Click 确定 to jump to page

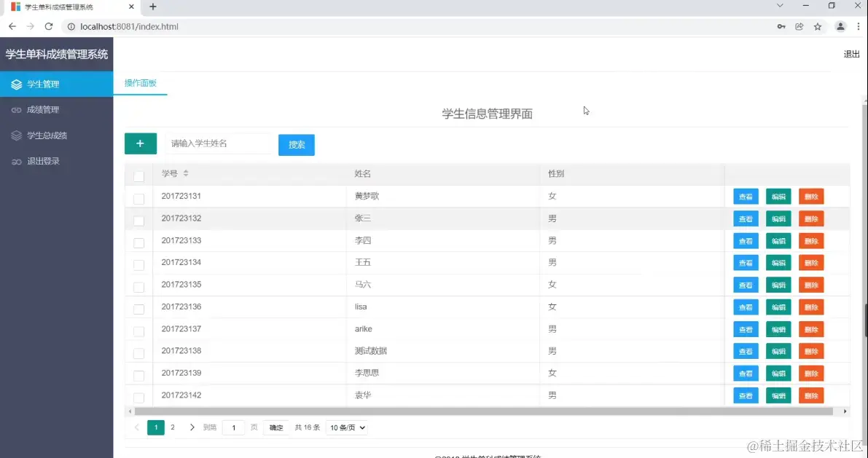pyautogui.click(x=276, y=427)
